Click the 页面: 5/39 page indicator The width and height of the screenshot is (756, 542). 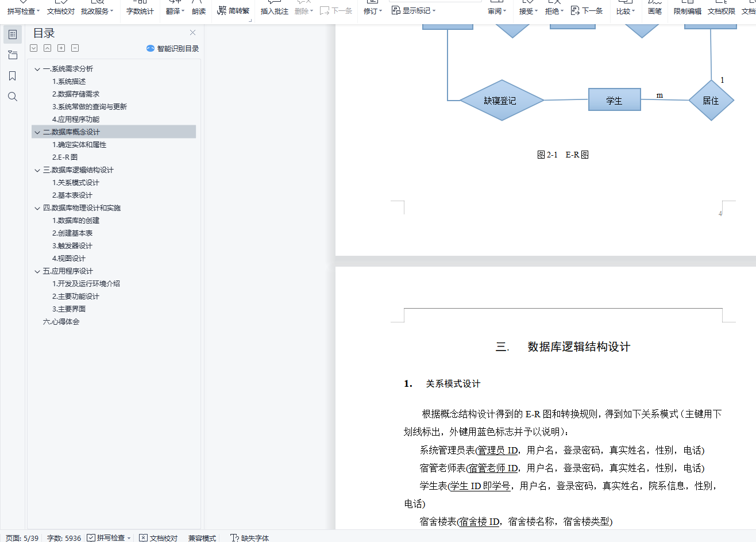(x=22, y=538)
